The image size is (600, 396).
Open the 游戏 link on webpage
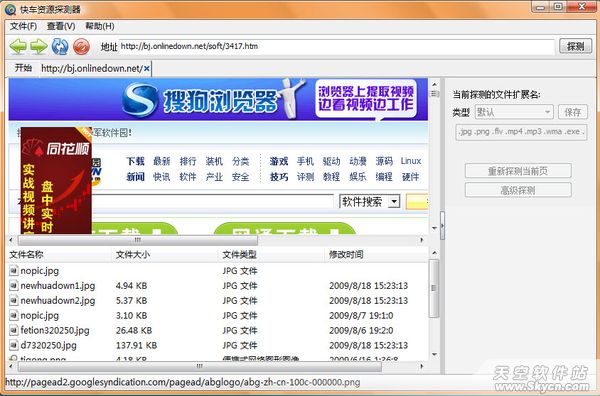279,161
